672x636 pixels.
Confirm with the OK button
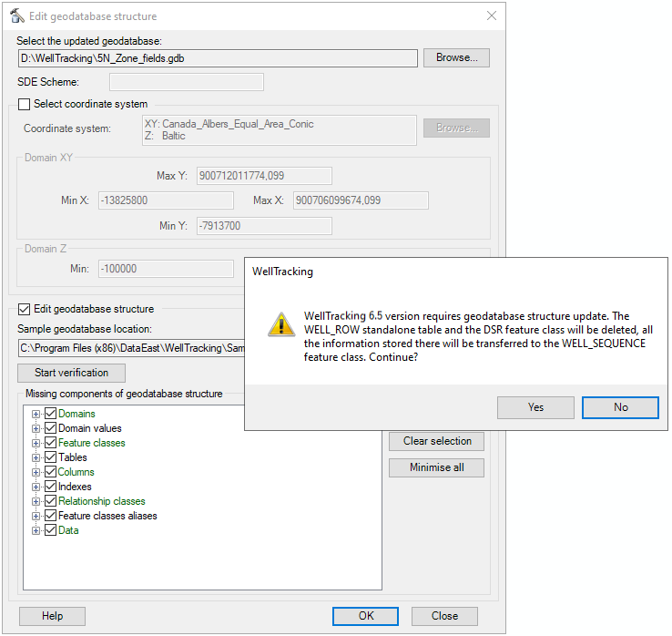point(365,616)
